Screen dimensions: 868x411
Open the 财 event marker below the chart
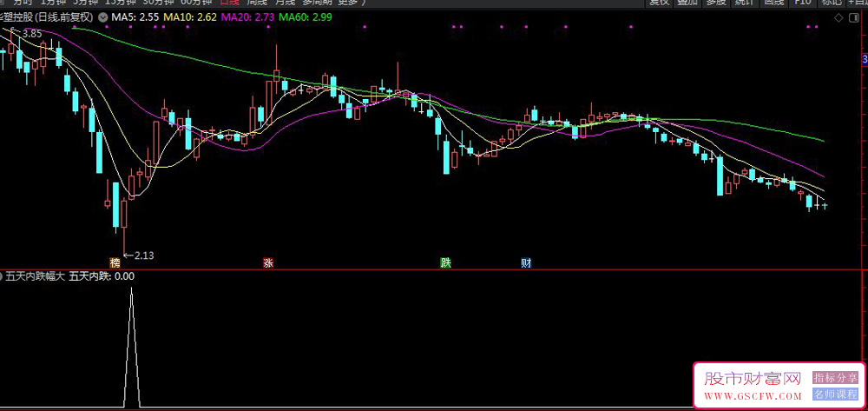click(x=526, y=263)
